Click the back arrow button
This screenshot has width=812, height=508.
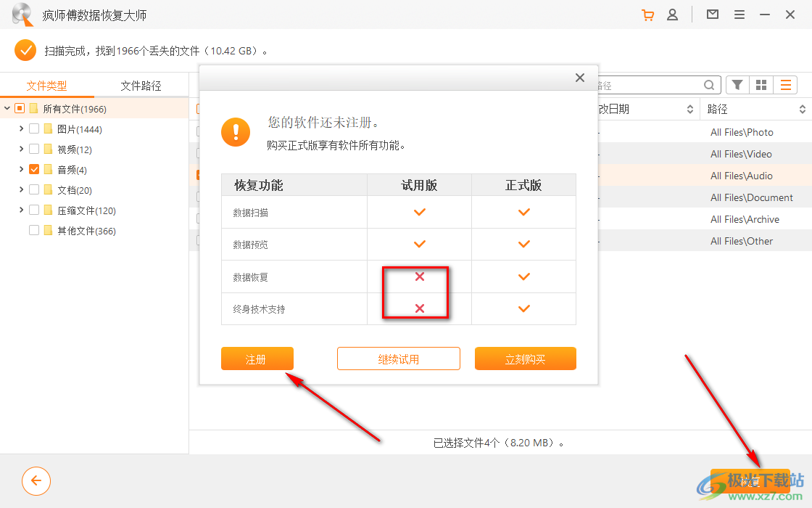click(x=36, y=481)
